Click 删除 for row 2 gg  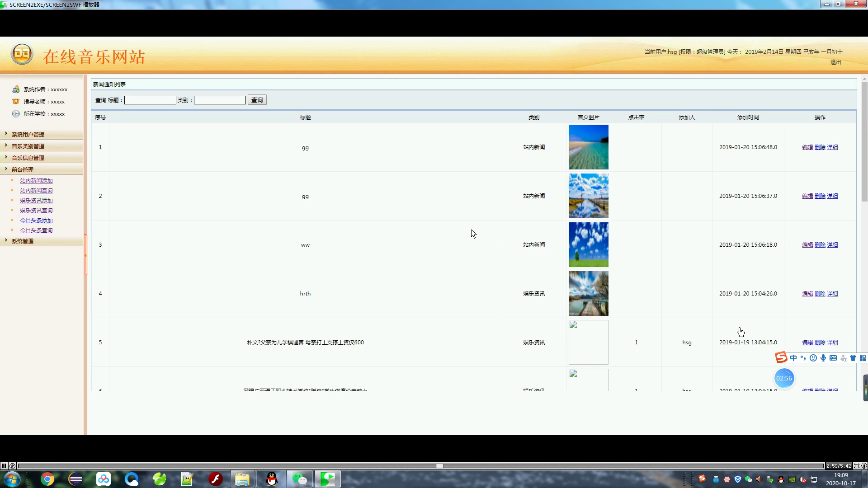click(820, 196)
